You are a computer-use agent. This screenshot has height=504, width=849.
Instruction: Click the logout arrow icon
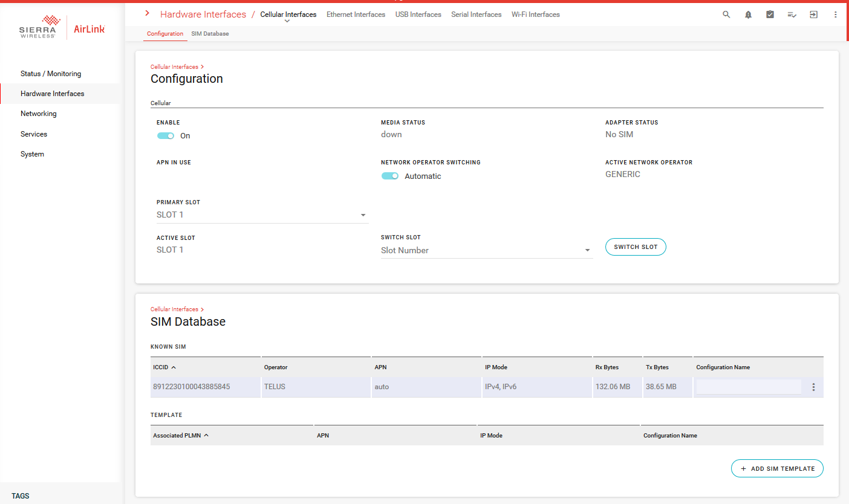(x=813, y=15)
